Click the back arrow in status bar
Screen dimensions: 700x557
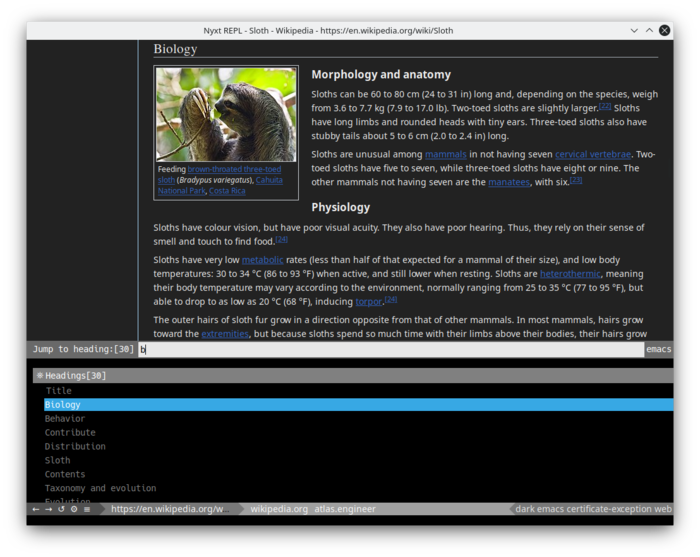36,509
